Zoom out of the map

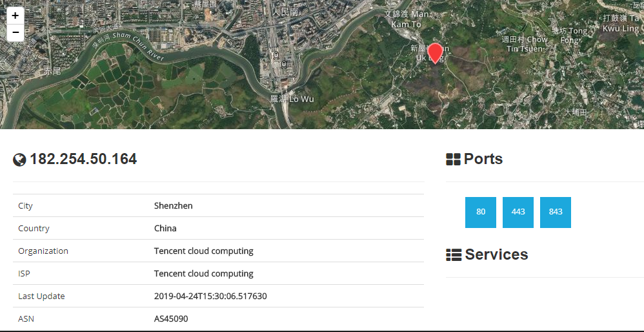15,32
